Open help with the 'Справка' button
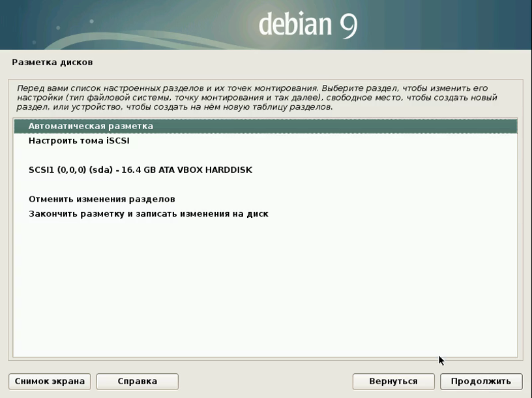The height and width of the screenshot is (398, 532). [137, 381]
